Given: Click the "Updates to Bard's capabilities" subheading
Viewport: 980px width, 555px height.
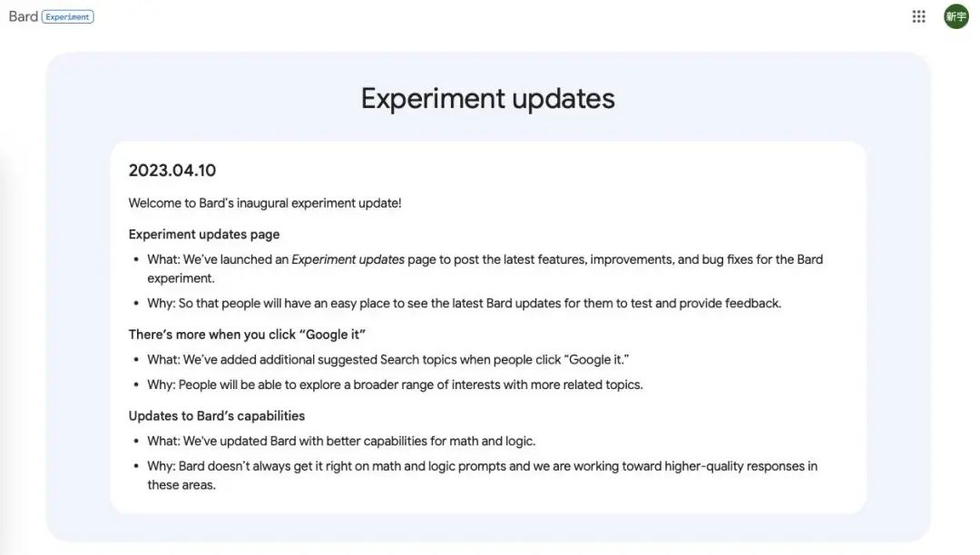Looking at the screenshot, I should click(x=217, y=415).
